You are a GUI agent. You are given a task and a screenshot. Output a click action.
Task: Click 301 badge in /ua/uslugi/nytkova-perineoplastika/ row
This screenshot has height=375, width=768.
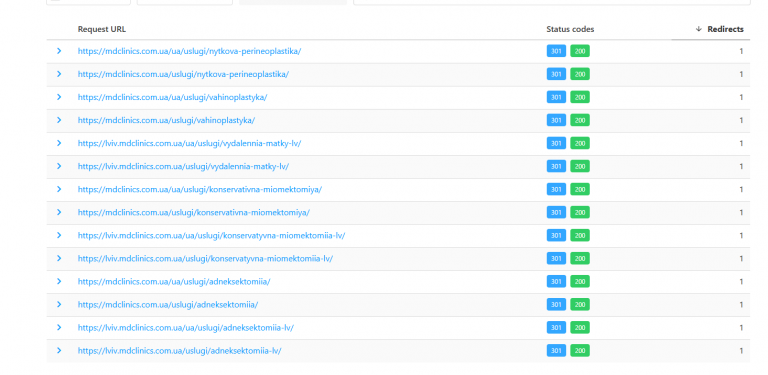pyautogui.click(x=556, y=51)
